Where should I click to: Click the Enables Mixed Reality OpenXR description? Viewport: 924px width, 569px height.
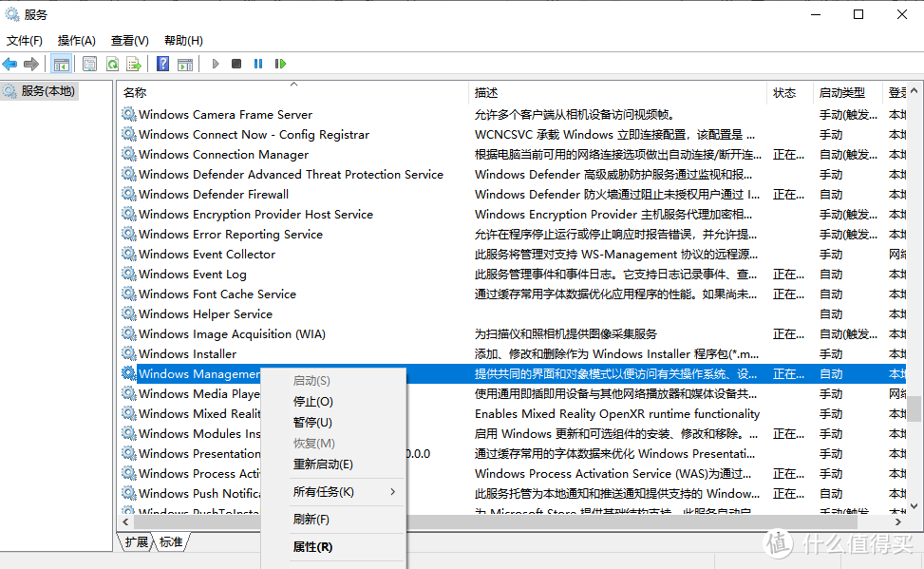[x=617, y=414]
